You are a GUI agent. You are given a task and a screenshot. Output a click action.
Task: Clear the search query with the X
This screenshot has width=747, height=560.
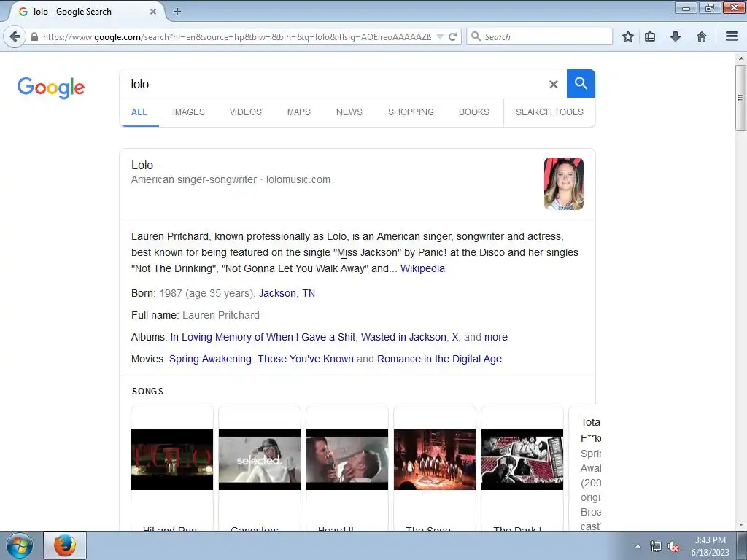pyautogui.click(x=553, y=85)
